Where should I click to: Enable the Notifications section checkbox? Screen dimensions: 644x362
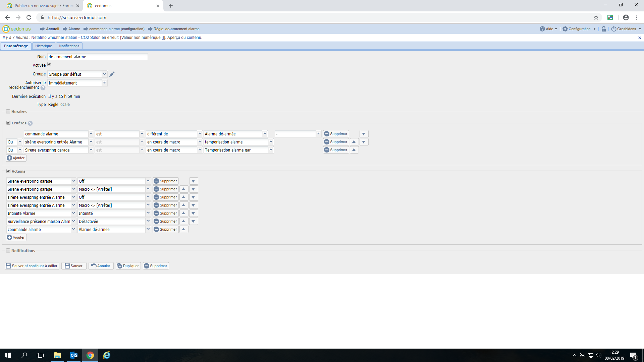[x=7, y=251]
